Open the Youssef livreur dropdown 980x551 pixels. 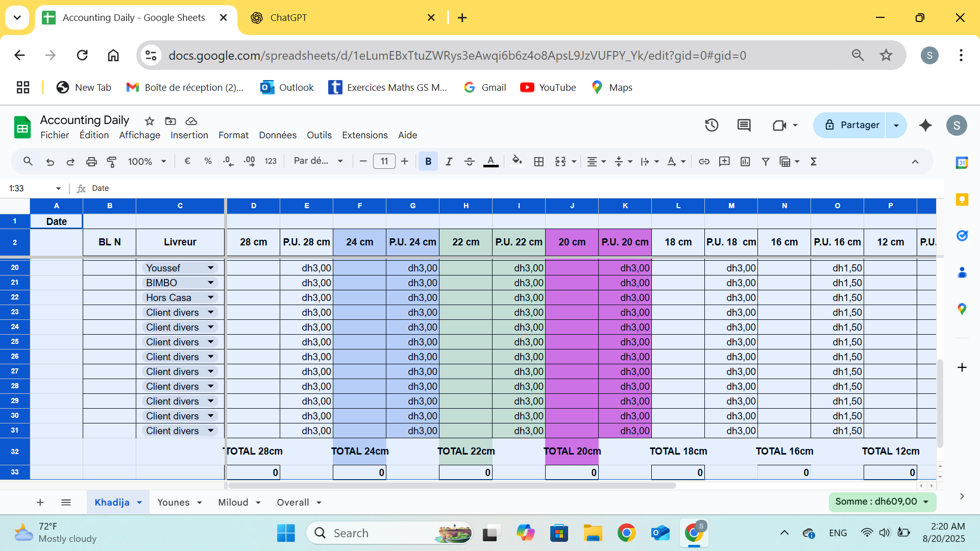pyautogui.click(x=210, y=268)
